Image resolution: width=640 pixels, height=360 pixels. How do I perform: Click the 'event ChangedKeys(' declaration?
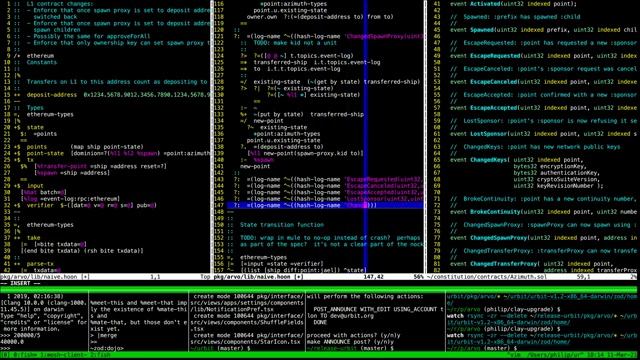tap(517, 160)
